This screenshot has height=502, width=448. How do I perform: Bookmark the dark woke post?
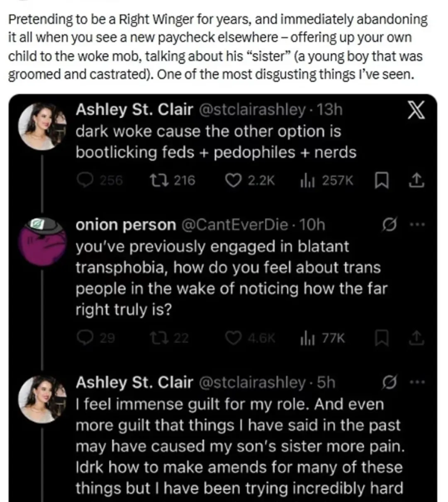point(382,180)
